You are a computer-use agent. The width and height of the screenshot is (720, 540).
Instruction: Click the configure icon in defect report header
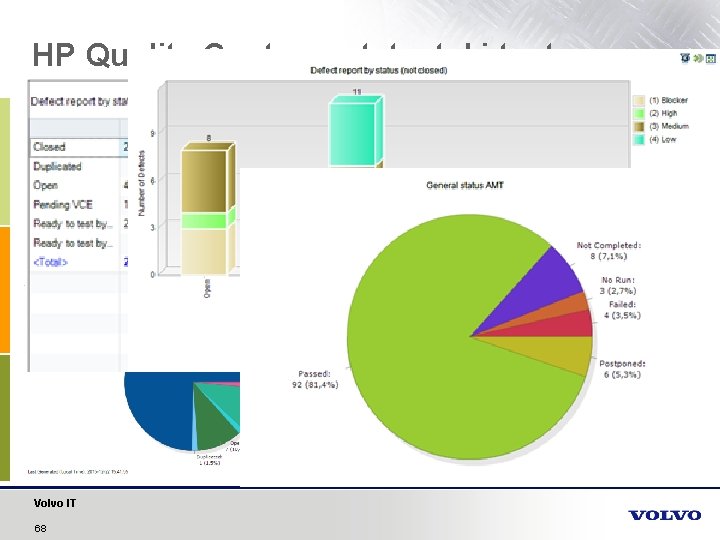(685, 58)
